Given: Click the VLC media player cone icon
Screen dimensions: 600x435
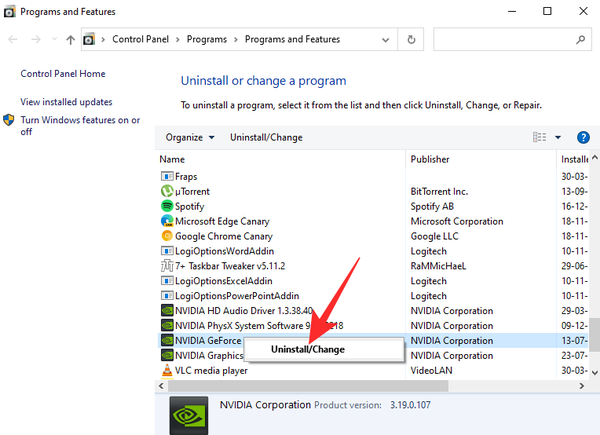Looking at the screenshot, I should [167, 370].
